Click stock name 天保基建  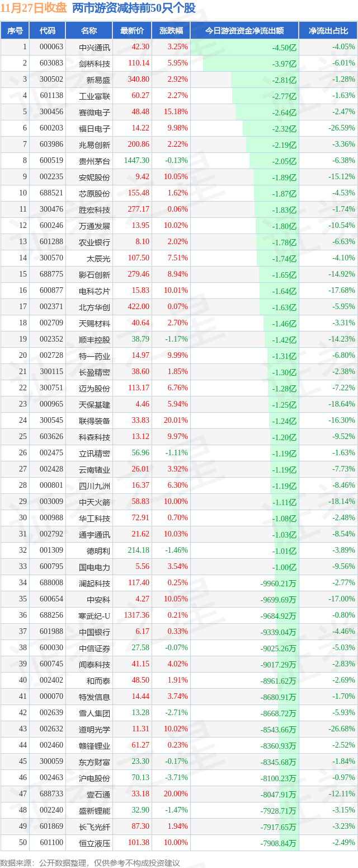(95, 404)
